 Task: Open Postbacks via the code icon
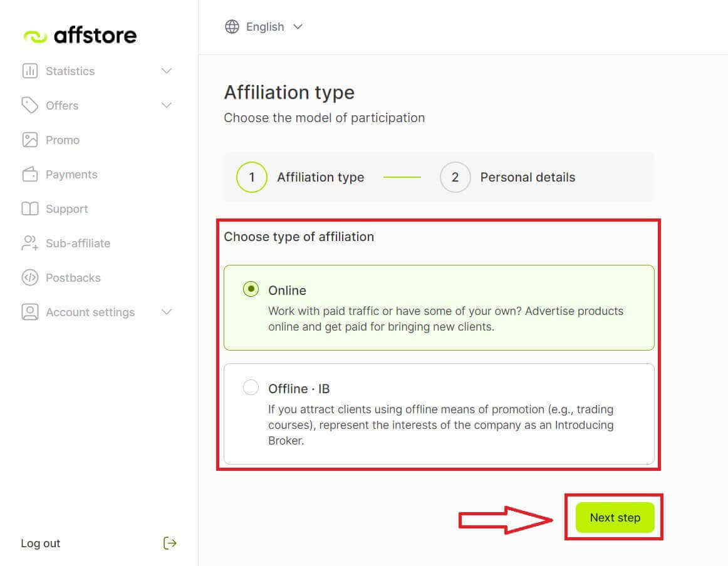coord(29,277)
